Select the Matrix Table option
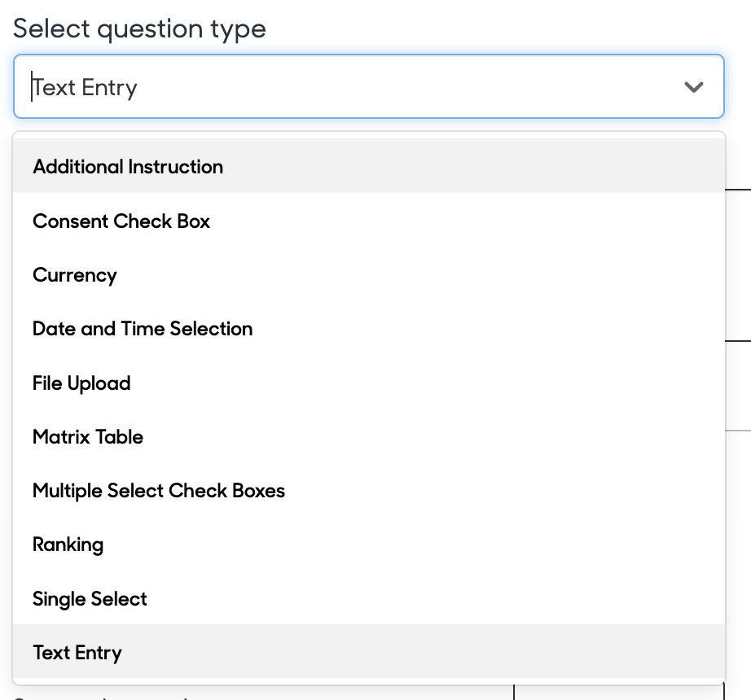The width and height of the screenshot is (751, 700). [87, 437]
